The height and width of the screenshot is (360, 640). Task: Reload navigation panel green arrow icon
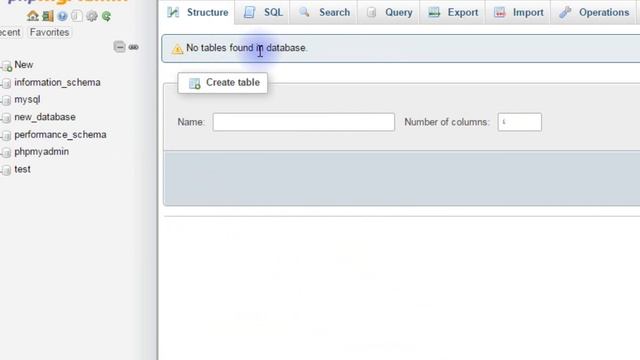pos(107,16)
